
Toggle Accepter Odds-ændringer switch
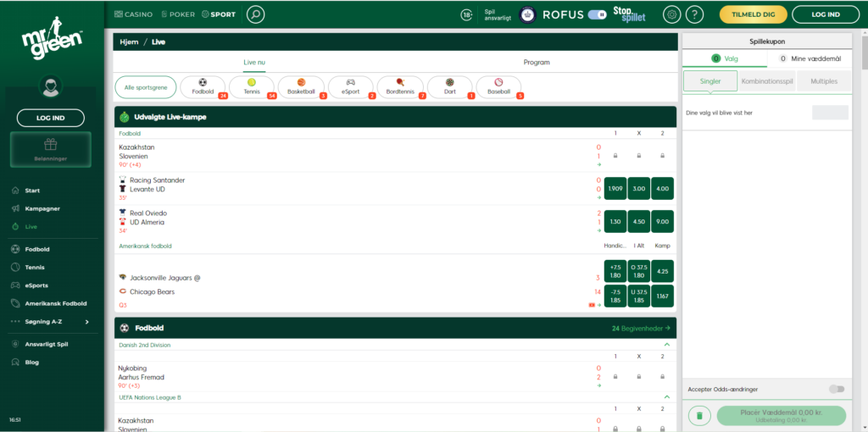[837, 389]
